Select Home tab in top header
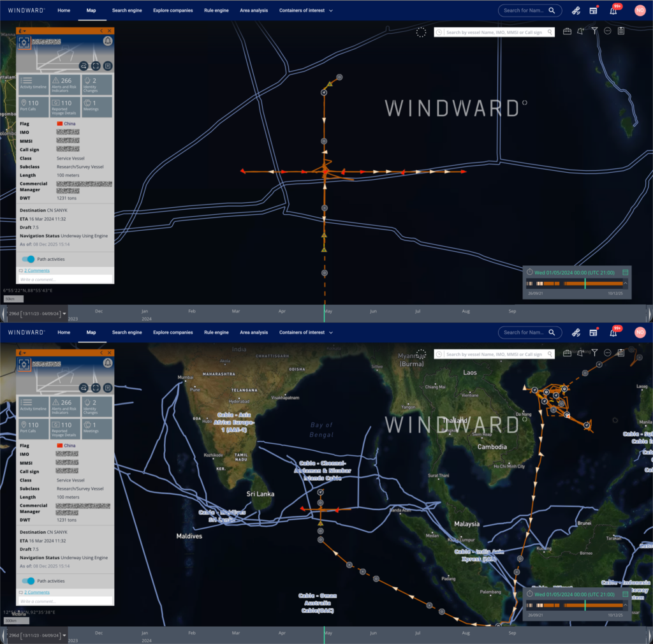Screen dimensions: 653x644 click(64, 10)
